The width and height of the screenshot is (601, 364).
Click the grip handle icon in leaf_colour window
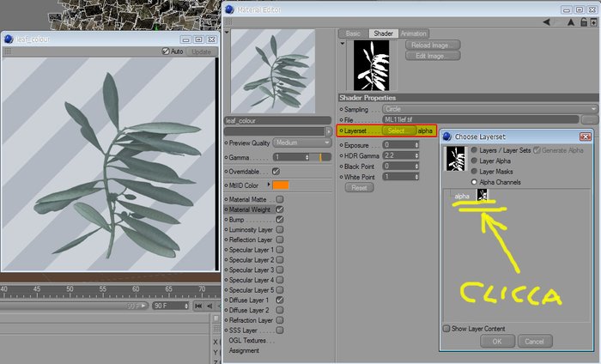click(x=7, y=52)
